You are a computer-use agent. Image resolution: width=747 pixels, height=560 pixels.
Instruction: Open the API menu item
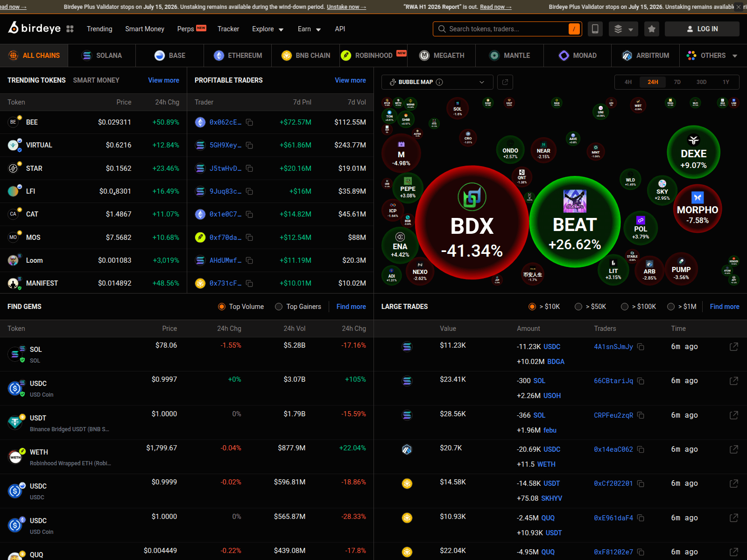point(340,29)
